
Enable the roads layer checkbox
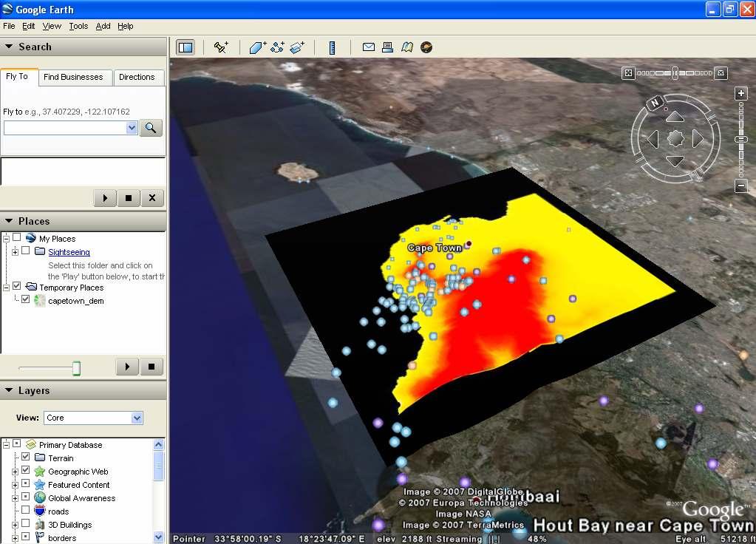point(26,510)
